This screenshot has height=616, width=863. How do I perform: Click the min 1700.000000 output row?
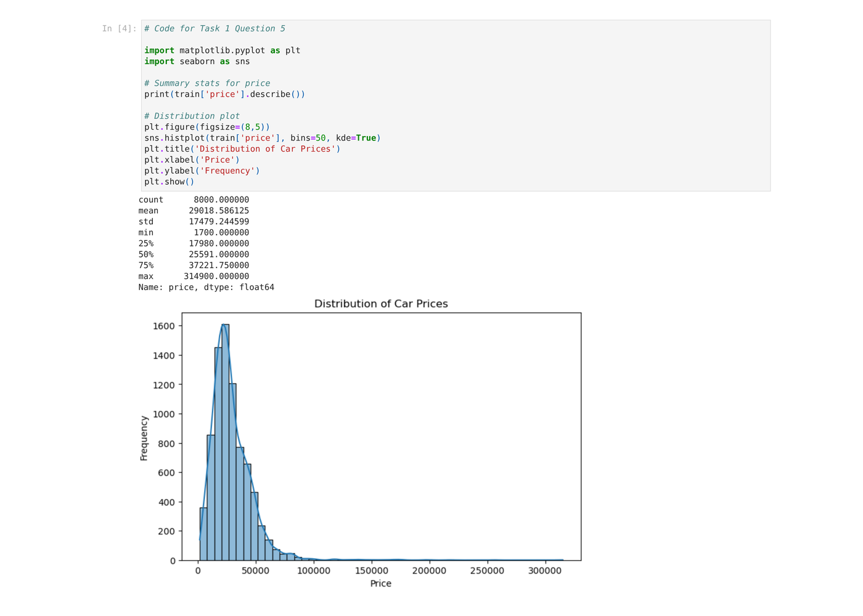coord(194,233)
